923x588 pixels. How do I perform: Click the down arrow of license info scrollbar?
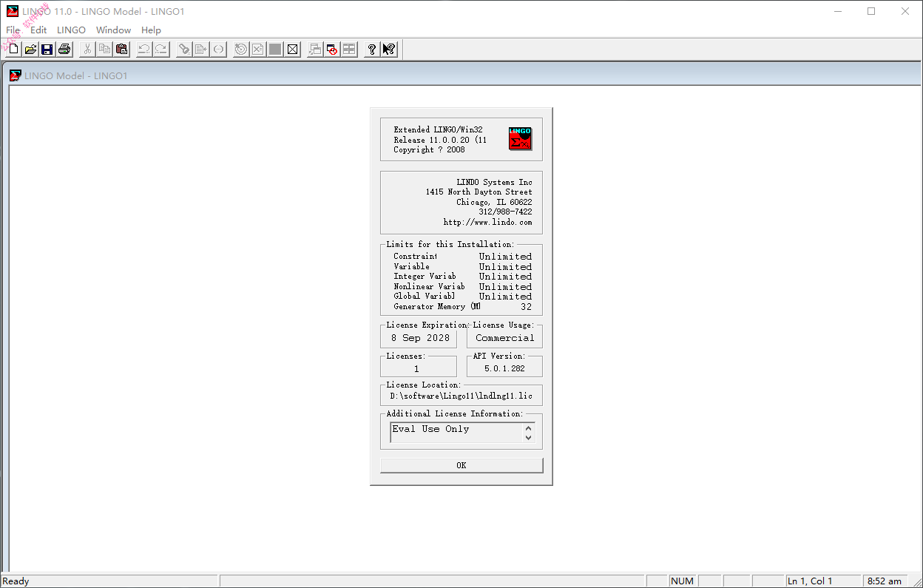tap(528, 437)
